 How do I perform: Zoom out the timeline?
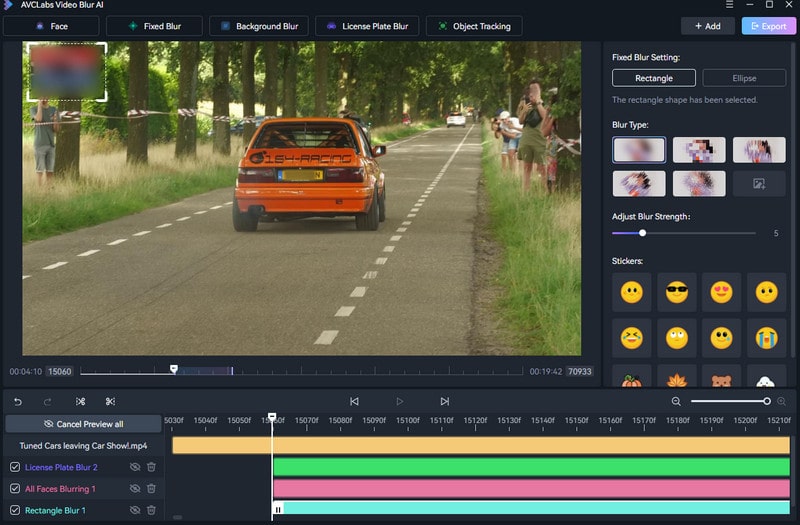pos(676,402)
